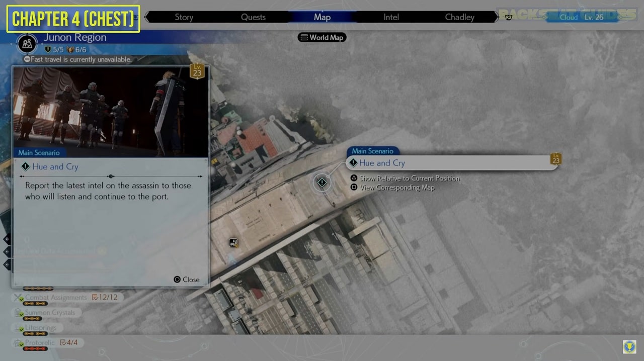
Task: Click the square button icon
Action: (x=354, y=187)
